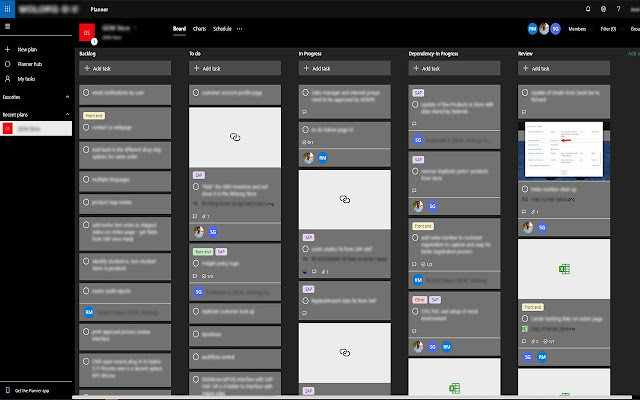The width and height of the screenshot is (640, 400).
Task: Click comment icon on first In Progress card
Action: click(x=304, y=112)
